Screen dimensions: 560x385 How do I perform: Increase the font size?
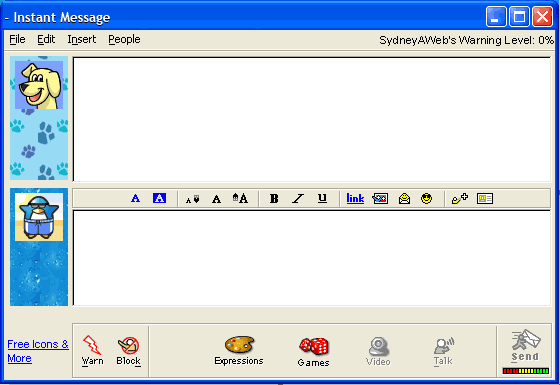(240, 198)
